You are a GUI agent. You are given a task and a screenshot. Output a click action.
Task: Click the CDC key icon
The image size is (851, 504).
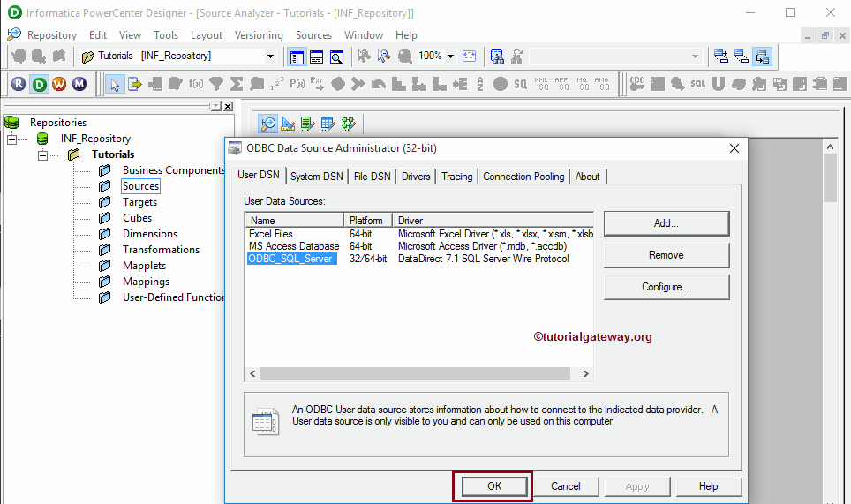pyautogui.click(x=637, y=84)
